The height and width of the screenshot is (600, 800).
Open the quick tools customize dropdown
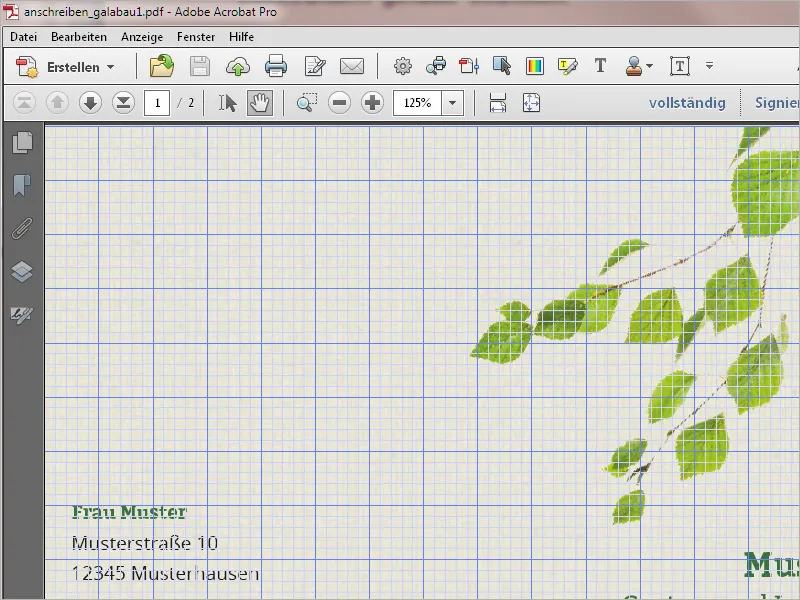(709, 65)
